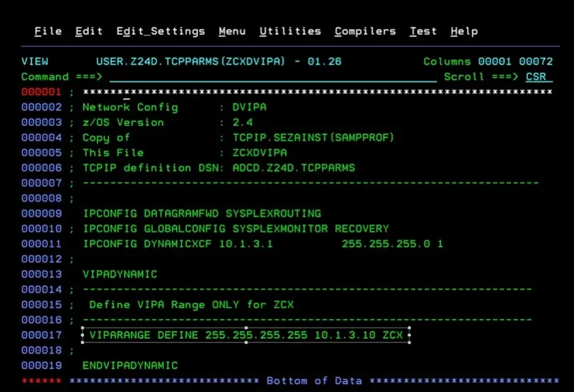The height and width of the screenshot is (392, 574).
Task: Click 'IPCONFIG DATAGRAMFWD SYSPLEXROUTING' statement
Action: coord(202,213)
